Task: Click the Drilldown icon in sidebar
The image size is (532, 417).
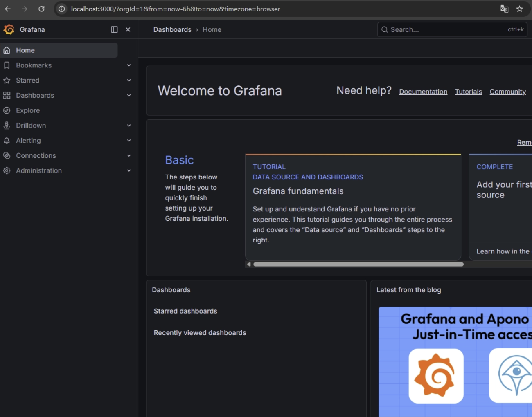Action: pyautogui.click(x=7, y=126)
